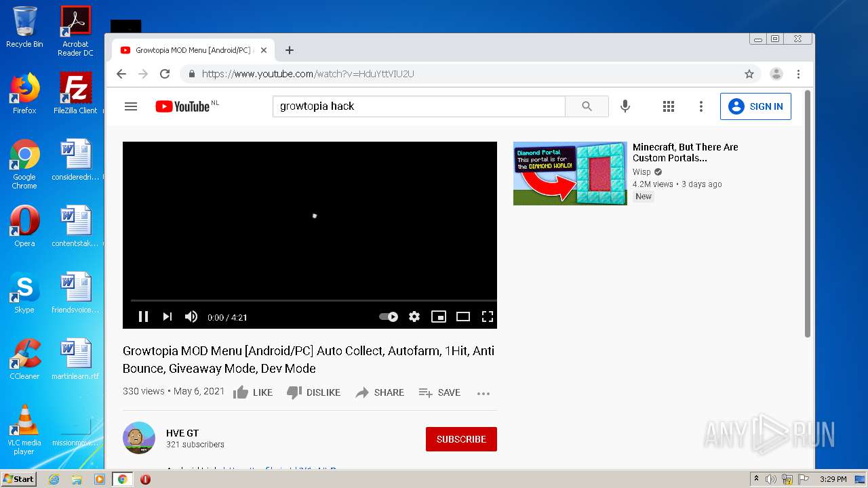Select Recycle Bin desktop icon

24,27
